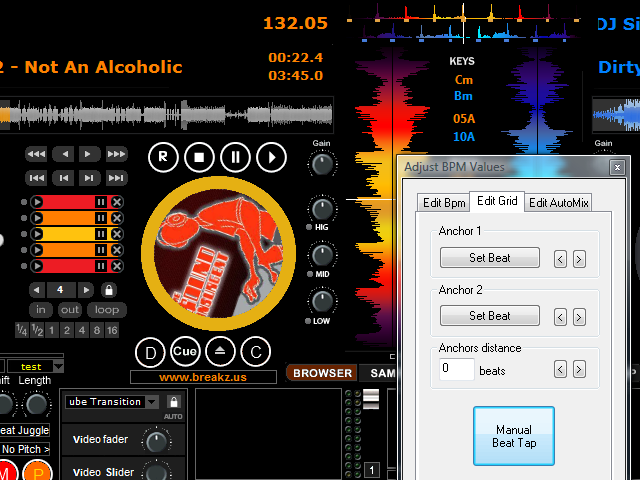Image resolution: width=640 pixels, height=480 pixels.
Task: Open the test effect dropdown arrow
Action: tap(59, 367)
